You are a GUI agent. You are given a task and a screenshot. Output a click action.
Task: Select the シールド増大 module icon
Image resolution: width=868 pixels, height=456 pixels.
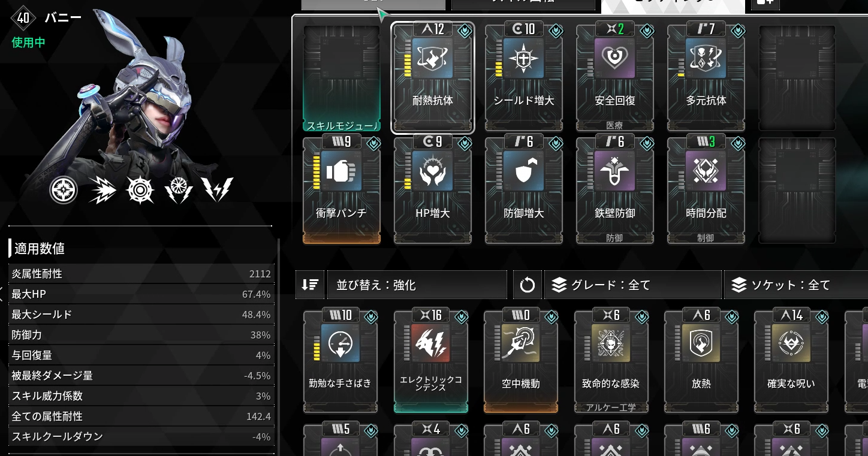point(523,59)
